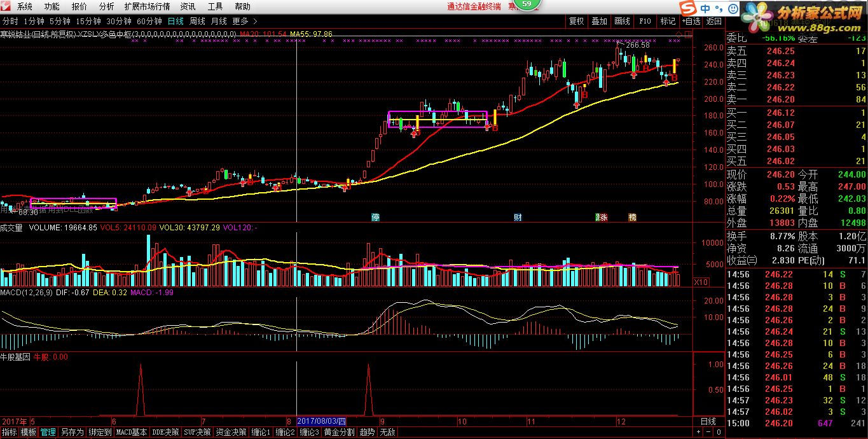Click the 标记 mark button
The image size is (868, 439).
point(668,21)
